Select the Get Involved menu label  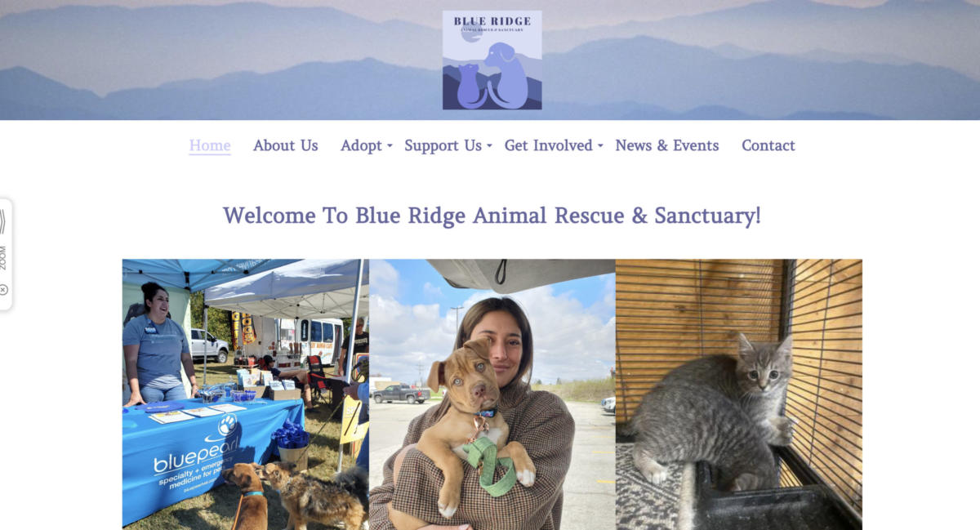pyautogui.click(x=549, y=145)
